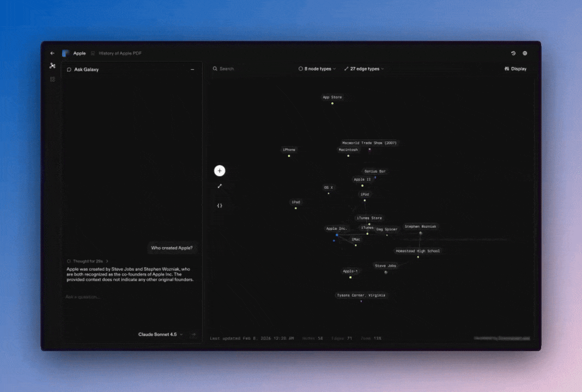Click the Edges 71 status entry

pos(342,338)
